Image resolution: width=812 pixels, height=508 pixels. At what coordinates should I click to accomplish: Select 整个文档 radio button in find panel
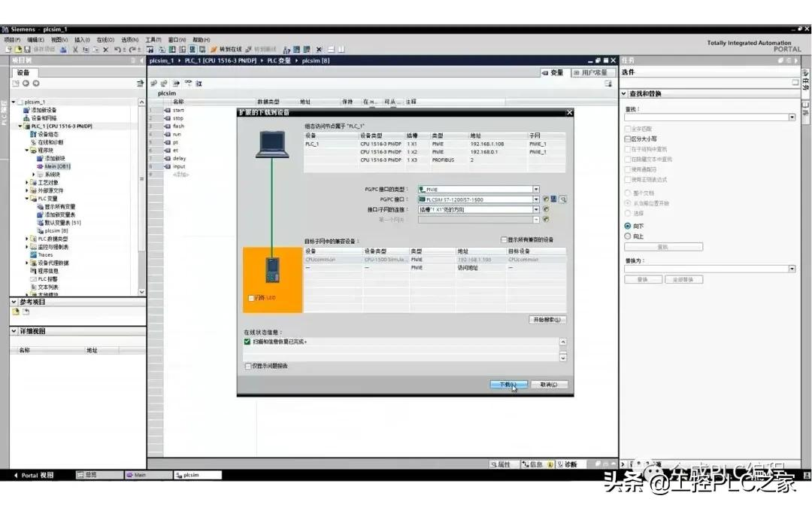tap(628, 193)
